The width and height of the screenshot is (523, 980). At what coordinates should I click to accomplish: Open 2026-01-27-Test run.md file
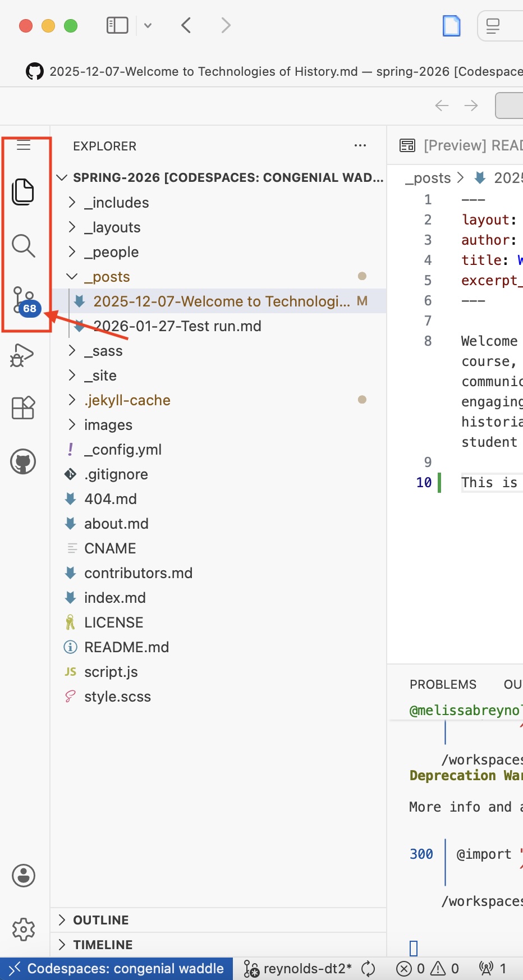(x=218, y=326)
